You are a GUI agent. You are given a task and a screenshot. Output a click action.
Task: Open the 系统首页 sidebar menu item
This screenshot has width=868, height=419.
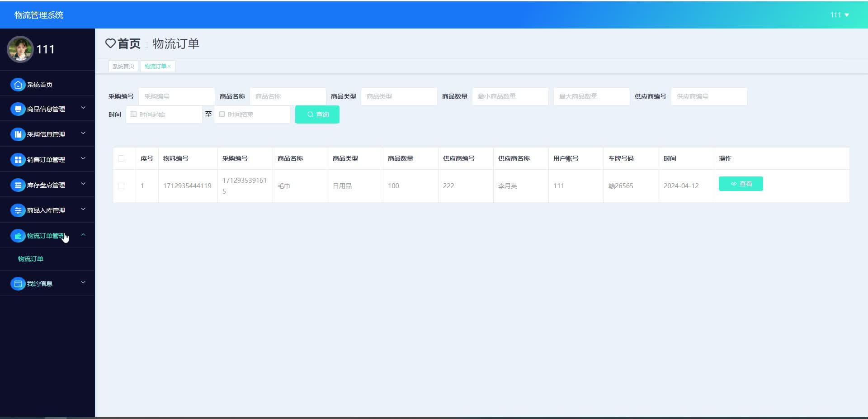(47, 85)
